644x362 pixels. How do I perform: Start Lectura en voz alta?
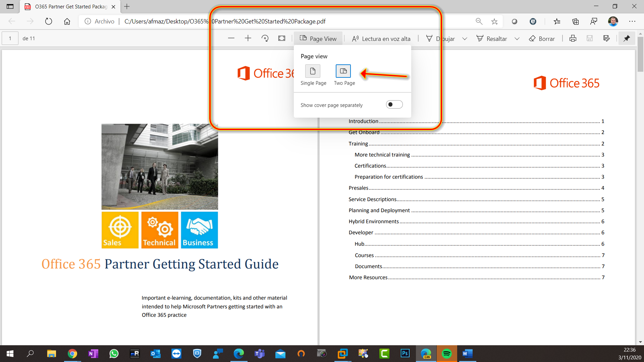click(381, 39)
